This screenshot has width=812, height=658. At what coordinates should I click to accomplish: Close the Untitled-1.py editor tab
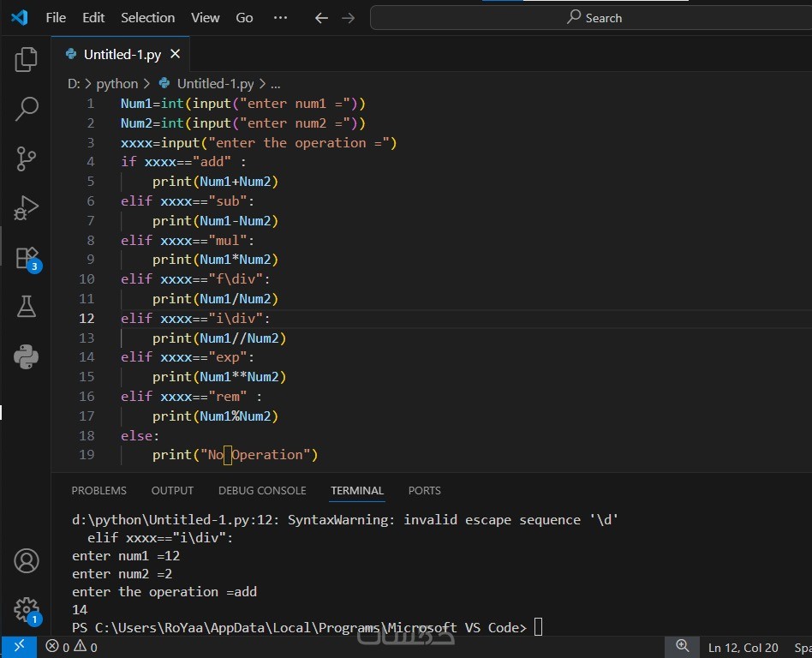coord(176,54)
